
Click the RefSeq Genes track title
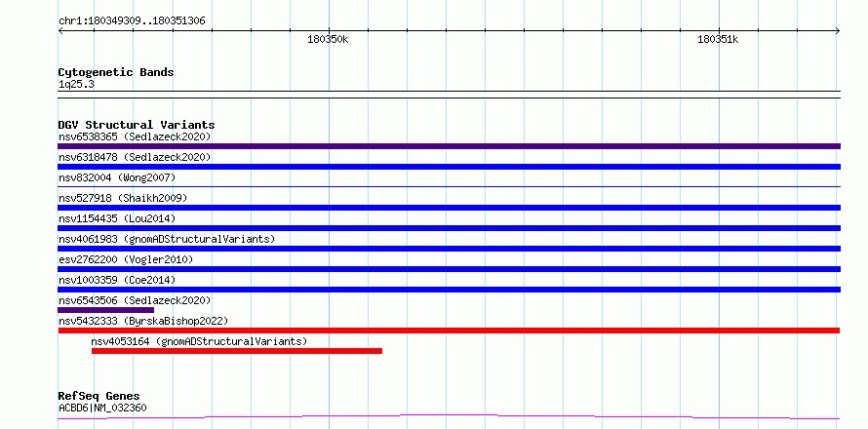(99, 397)
